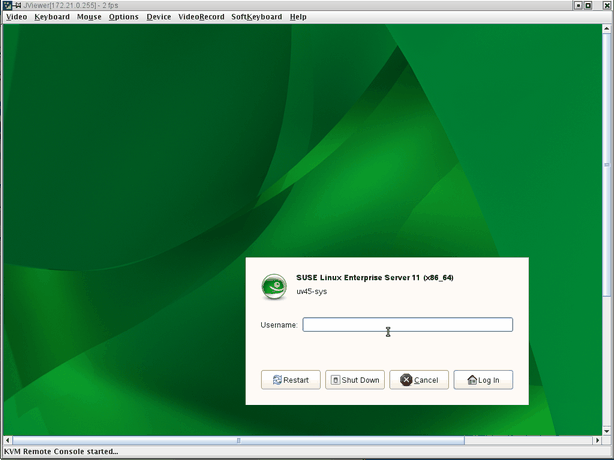
Task: Close the JViewer window
Action: [x=607, y=5]
